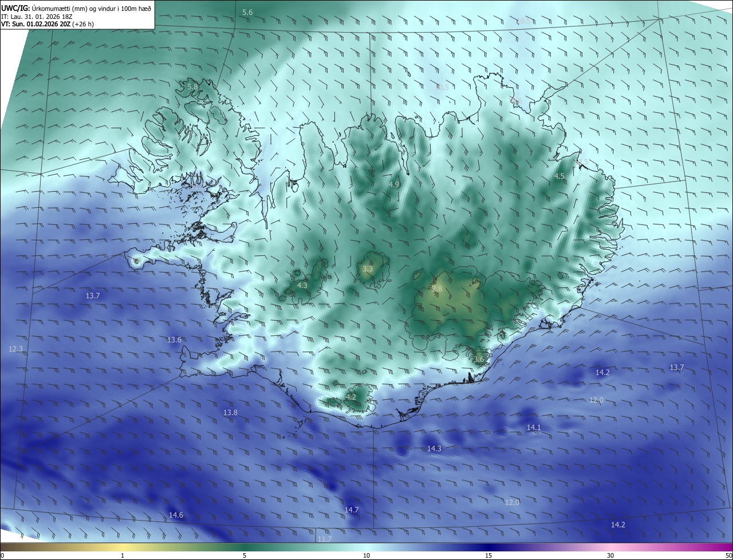Click the 30 tick on the color scale

point(610,555)
